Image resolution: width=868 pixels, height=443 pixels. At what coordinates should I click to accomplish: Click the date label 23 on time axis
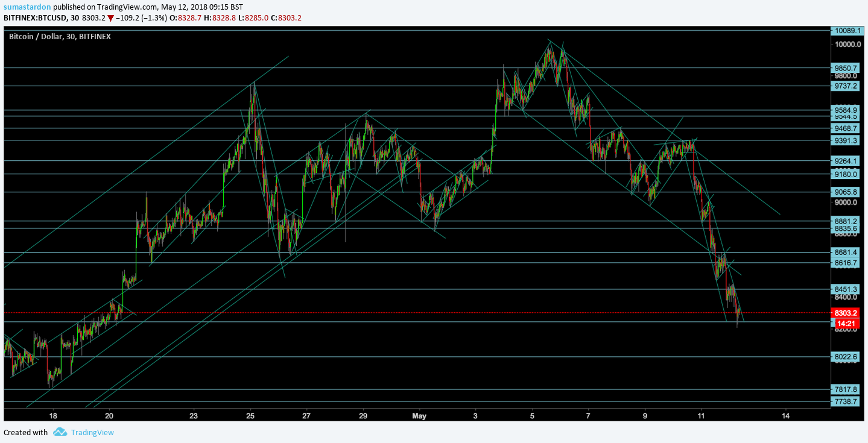pyautogui.click(x=194, y=416)
